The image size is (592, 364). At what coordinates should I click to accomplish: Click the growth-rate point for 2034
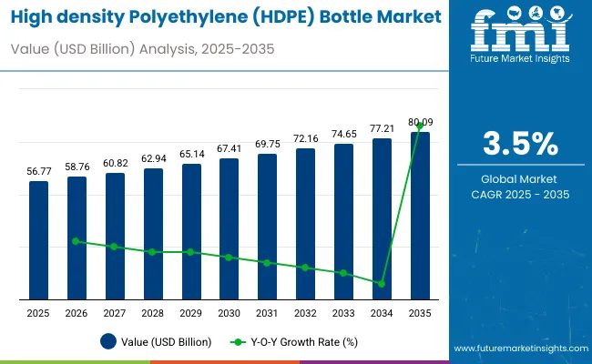[x=382, y=284]
